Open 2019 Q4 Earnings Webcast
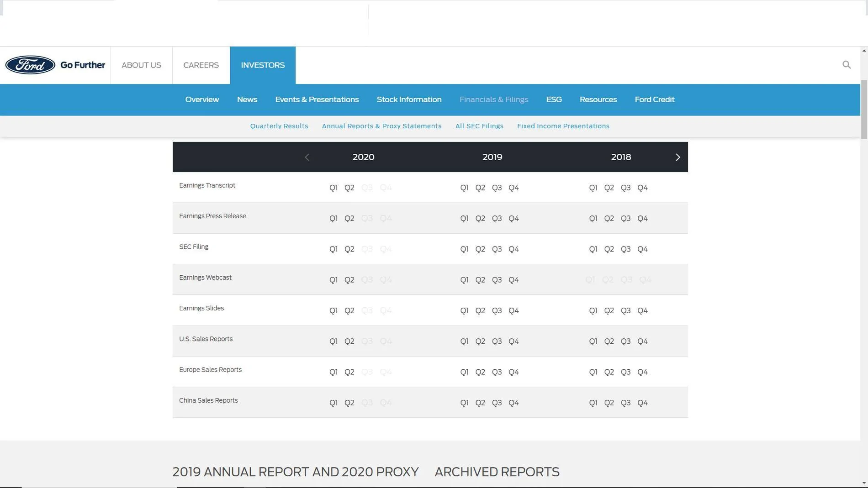 click(x=514, y=280)
